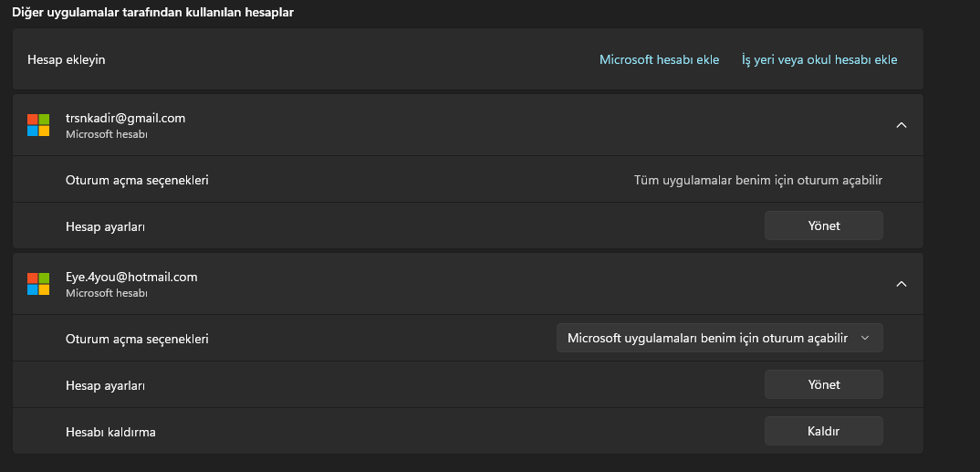This screenshot has width=980, height=472.
Task: Click Microsoft logo beside trsnkadir@gmail.com
Action: click(x=38, y=125)
